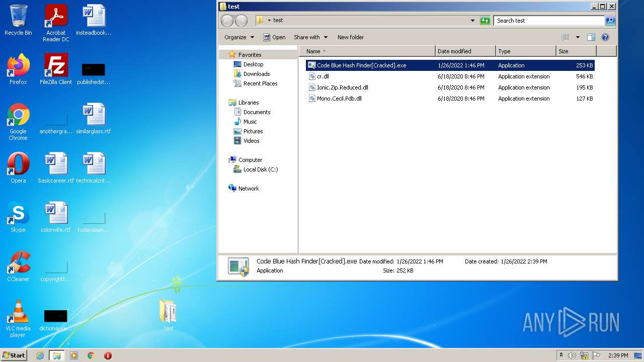Open Firefox desktop shortcut
The width and height of the screenshot is (644, 362).
[18, 69]
